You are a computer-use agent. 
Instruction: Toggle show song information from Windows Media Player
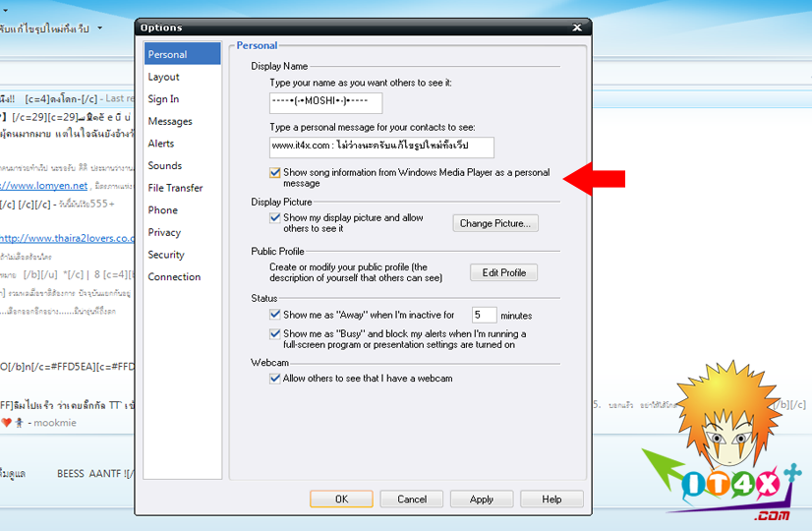pyautogui.click(x=275, y=172)
